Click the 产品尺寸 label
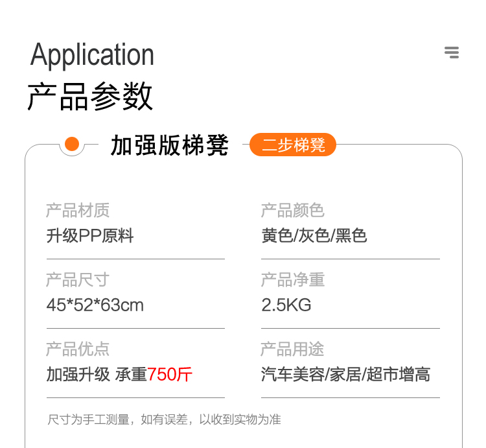The height and width of the screenshot is (448, 486). (x=78, y=280)
